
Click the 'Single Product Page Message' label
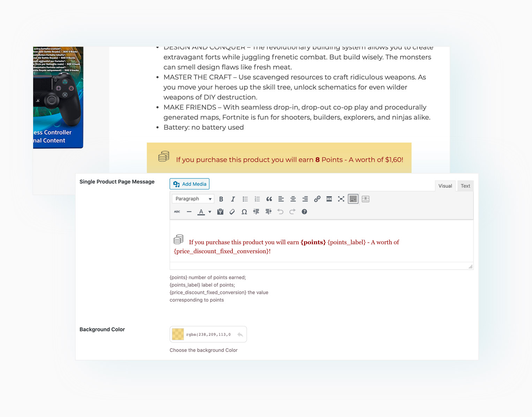pos(117,182)
